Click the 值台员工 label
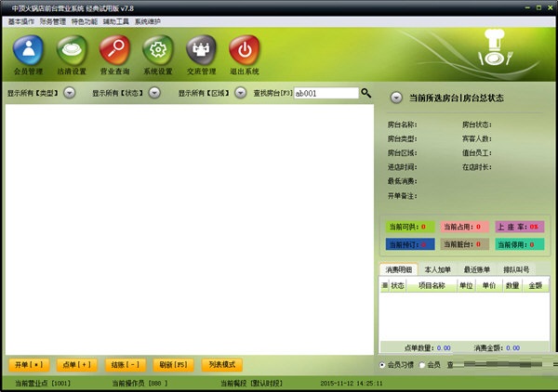Viewport: 558px width, 392px height. click(x=477, y=153)
